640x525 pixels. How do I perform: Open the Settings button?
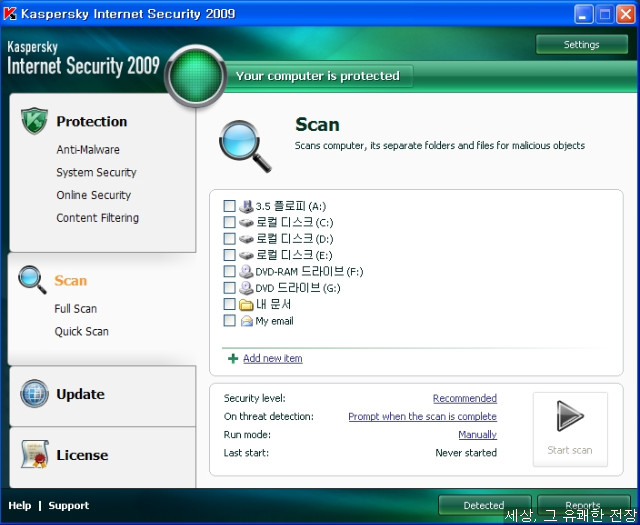point(582,44)
